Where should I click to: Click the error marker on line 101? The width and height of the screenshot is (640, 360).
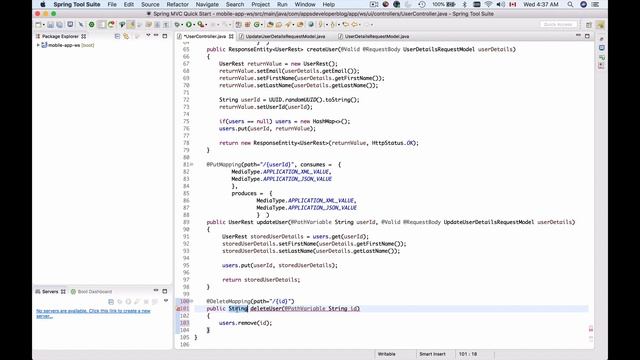pos(178,309)
